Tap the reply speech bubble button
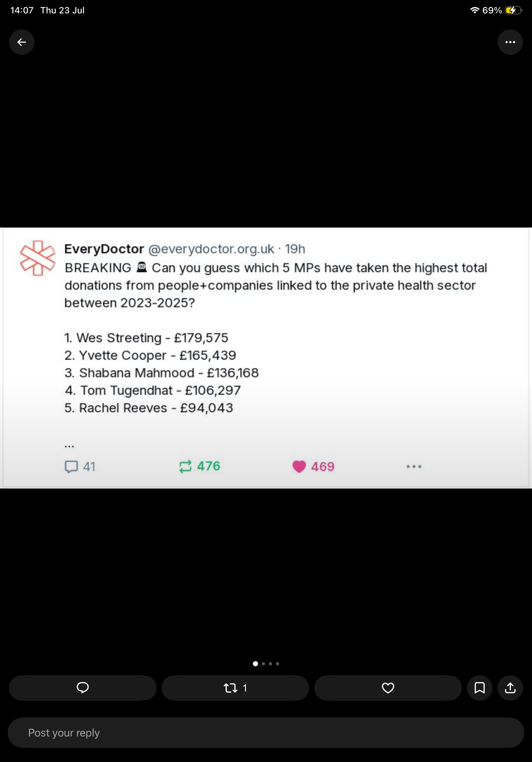 pos(83,688)
